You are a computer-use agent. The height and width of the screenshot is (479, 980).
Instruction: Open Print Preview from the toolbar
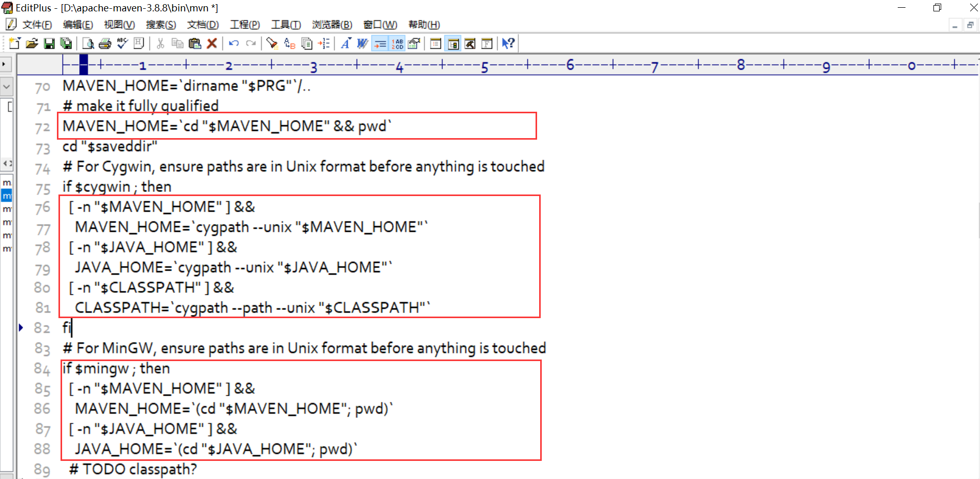pos(88,43)
